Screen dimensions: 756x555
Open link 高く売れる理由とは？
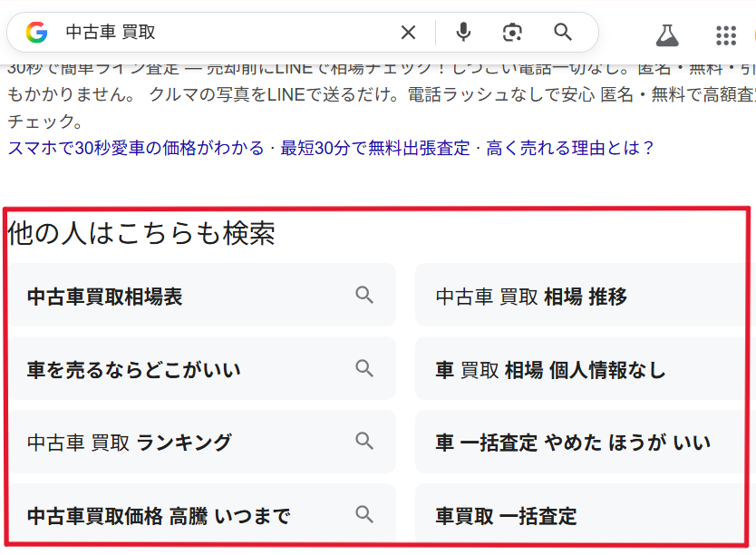(570, 148)
